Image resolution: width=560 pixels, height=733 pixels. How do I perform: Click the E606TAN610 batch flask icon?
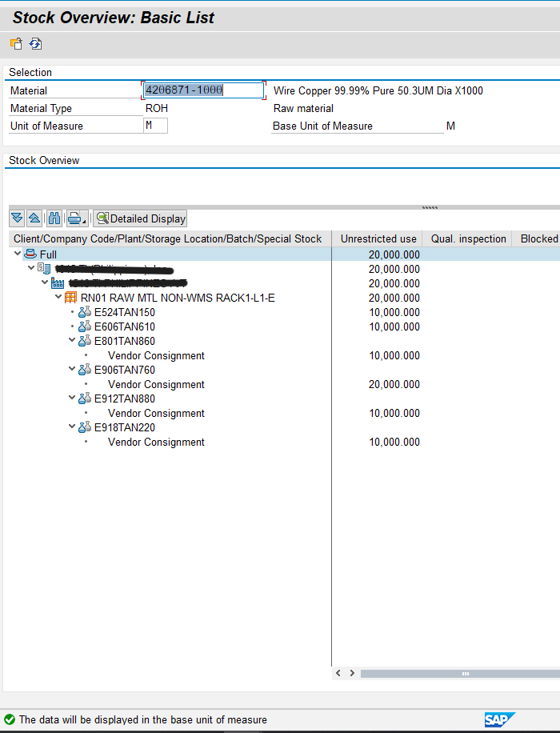pos(85,326)
